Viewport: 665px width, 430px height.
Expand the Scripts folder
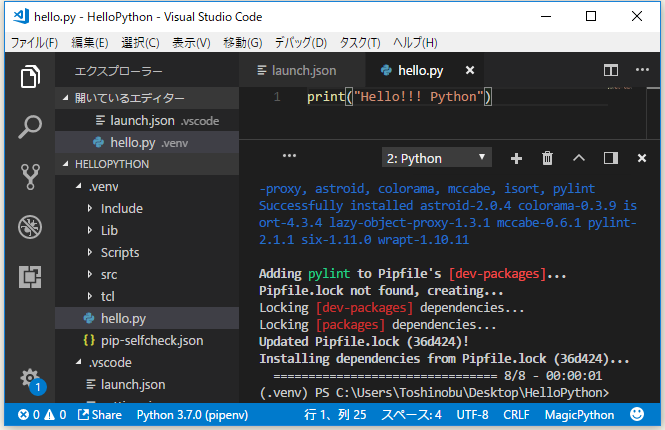[x=147, y=253]
